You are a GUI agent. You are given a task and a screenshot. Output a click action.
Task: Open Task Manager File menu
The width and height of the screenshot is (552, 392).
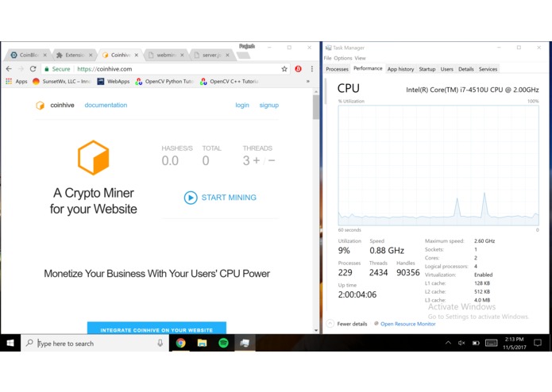(327, 58)
